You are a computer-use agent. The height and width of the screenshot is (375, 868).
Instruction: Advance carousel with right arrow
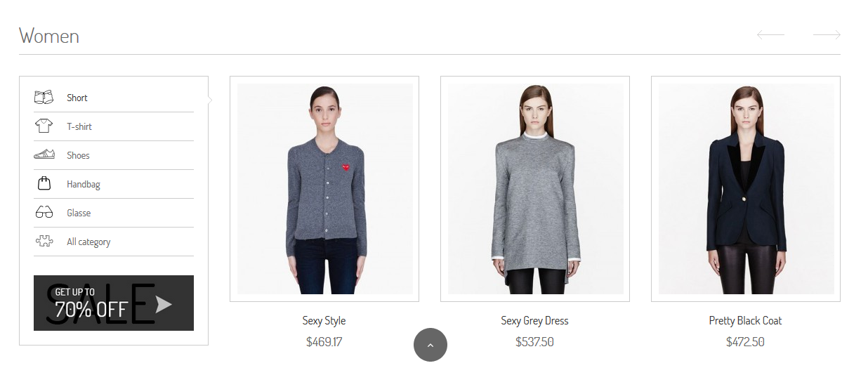(x=827, y=35)
